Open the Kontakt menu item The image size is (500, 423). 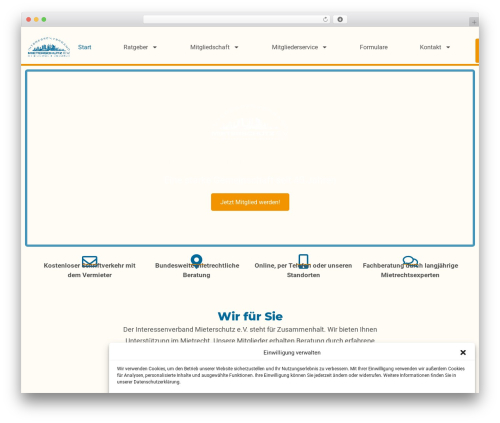(430, 47)
